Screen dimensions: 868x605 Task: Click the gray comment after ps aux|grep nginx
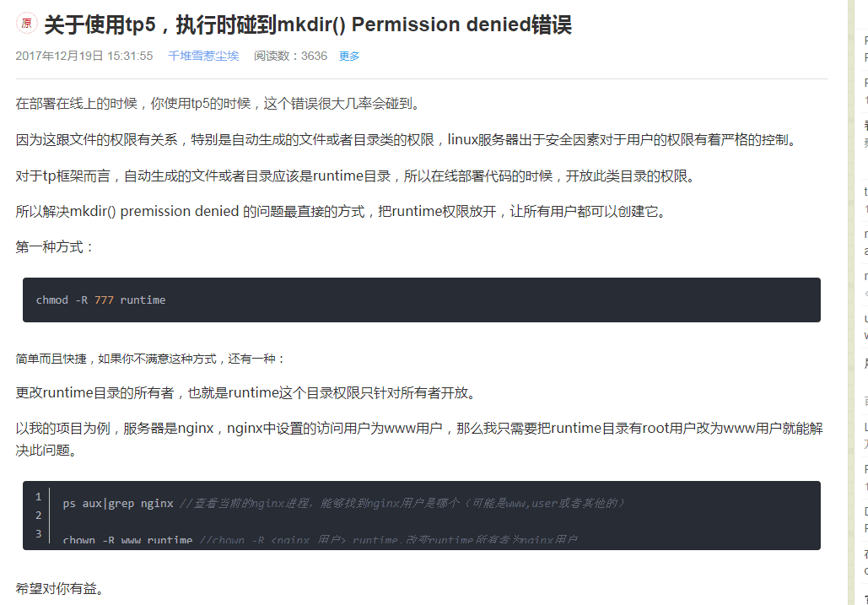tap(402, 503)
